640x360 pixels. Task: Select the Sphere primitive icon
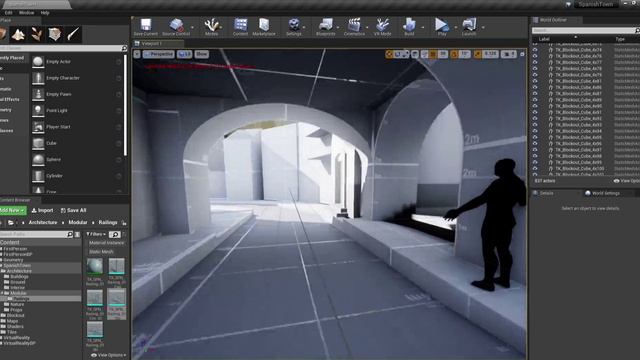tap(38, 160)
